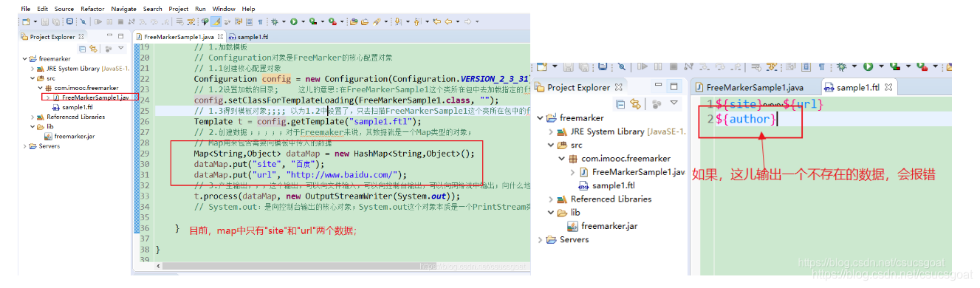The height and width of the screenshot is (288, 980).
Task: Click the Last Edit Location arrow in the left window toolbar
Action: (436, 21)
